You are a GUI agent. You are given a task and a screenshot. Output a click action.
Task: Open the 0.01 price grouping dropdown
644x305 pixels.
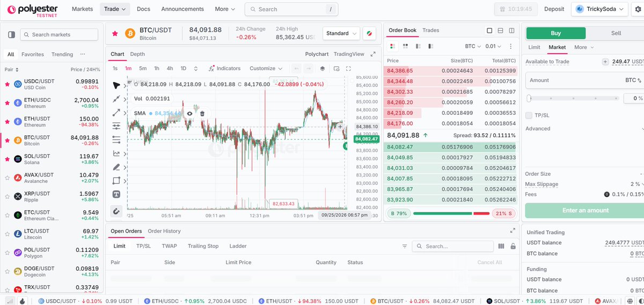493,47
